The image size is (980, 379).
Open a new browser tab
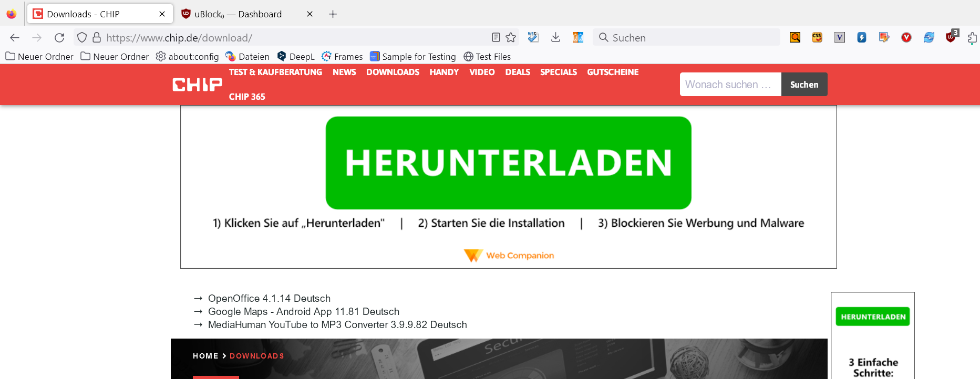[333, 14]
